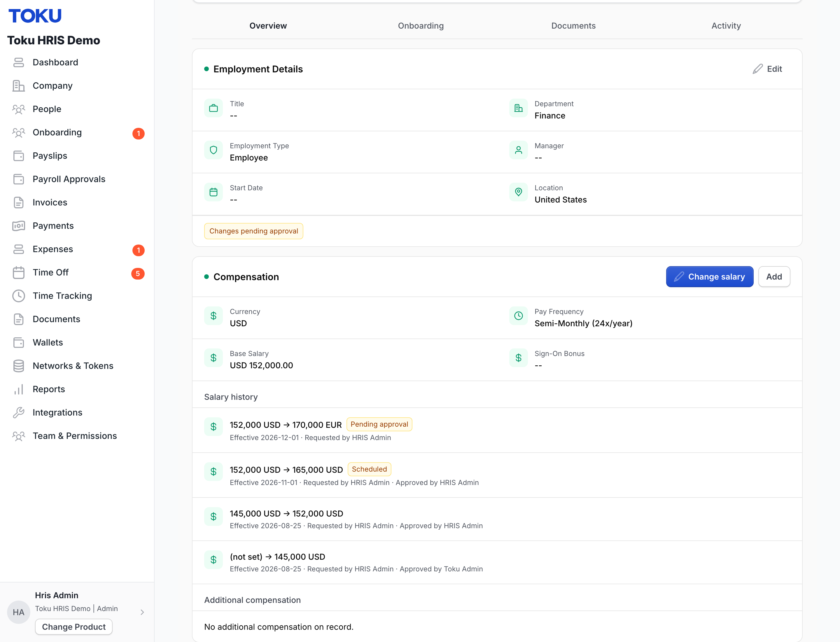Switch to the Onboarding tab

coord(421,26)
